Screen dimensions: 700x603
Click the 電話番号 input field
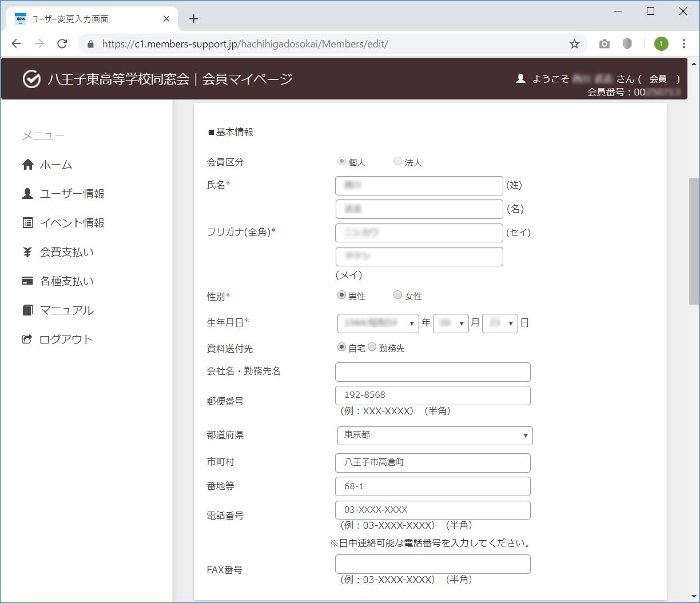433,510
